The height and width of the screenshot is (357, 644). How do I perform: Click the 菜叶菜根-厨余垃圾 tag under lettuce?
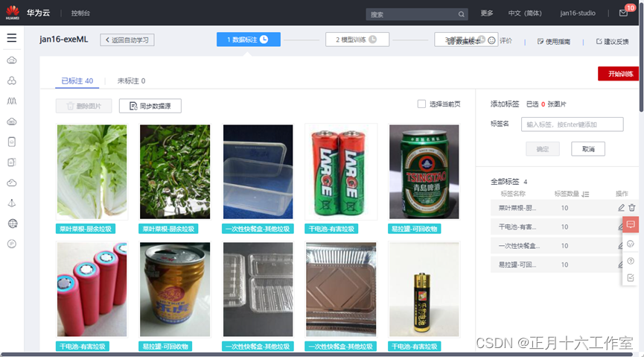86,229
